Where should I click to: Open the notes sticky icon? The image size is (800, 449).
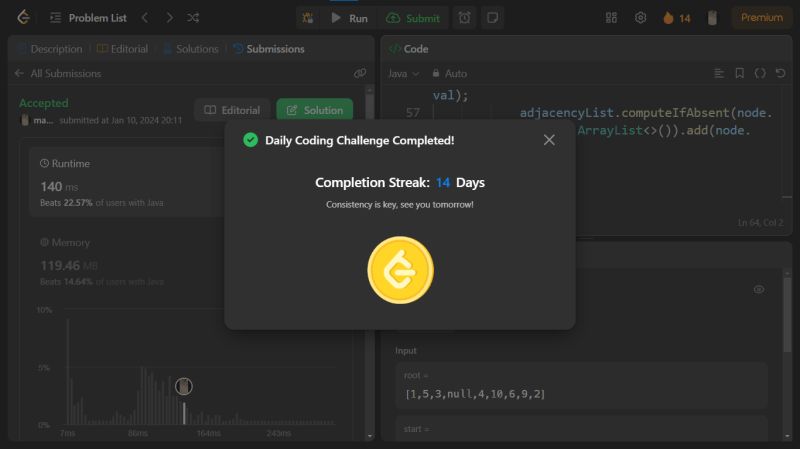pyautogui.click(x=492, y=18)
